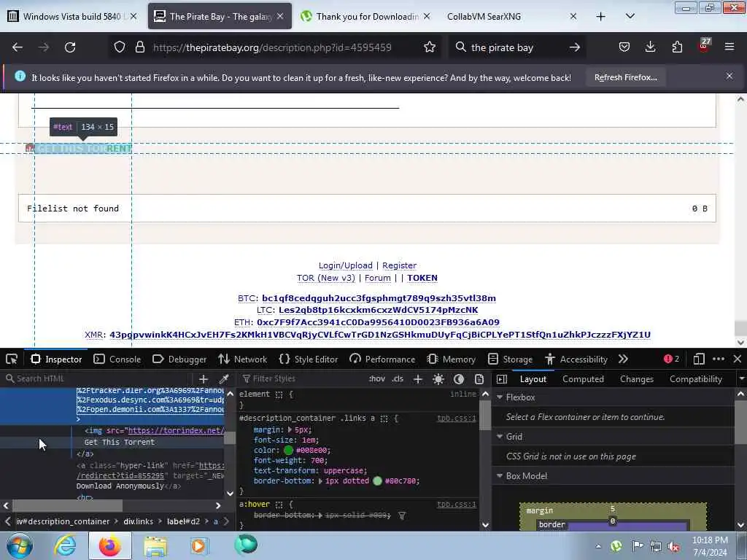Screen dimensions: 747x560
Task: Open a new browser tab
Action: [x=601, y=17]
